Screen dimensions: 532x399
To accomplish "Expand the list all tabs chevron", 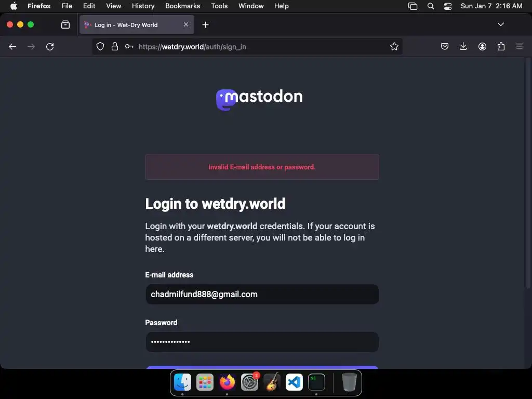I will [x=500, y=24].
